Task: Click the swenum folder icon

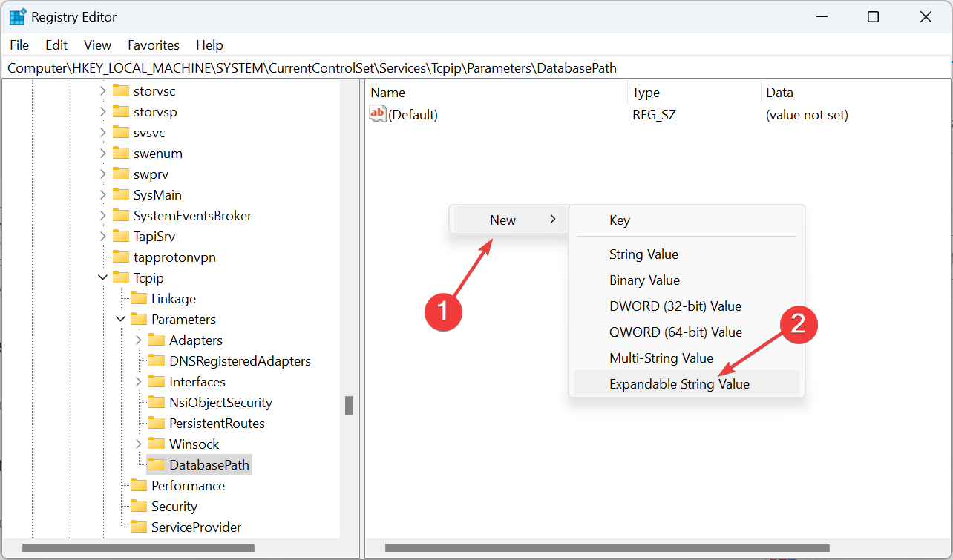Action: click(x=121, y=154)
